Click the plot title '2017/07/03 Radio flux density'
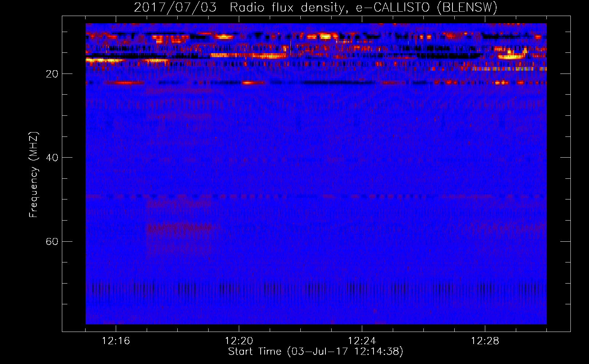589x364 pixels. [316, 8]
